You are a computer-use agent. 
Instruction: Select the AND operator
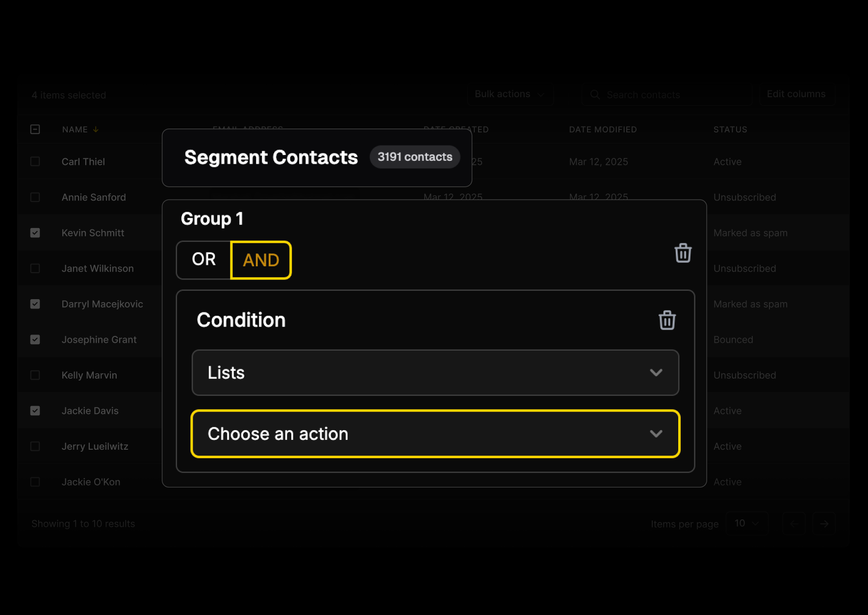tap(261, 260)
